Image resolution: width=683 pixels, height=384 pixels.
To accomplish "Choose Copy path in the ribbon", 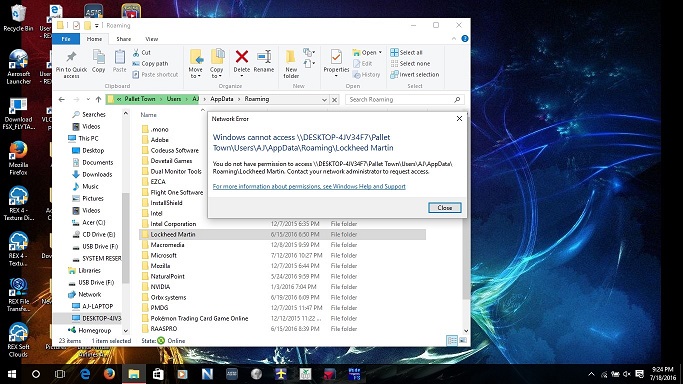I will click(150, 64).
